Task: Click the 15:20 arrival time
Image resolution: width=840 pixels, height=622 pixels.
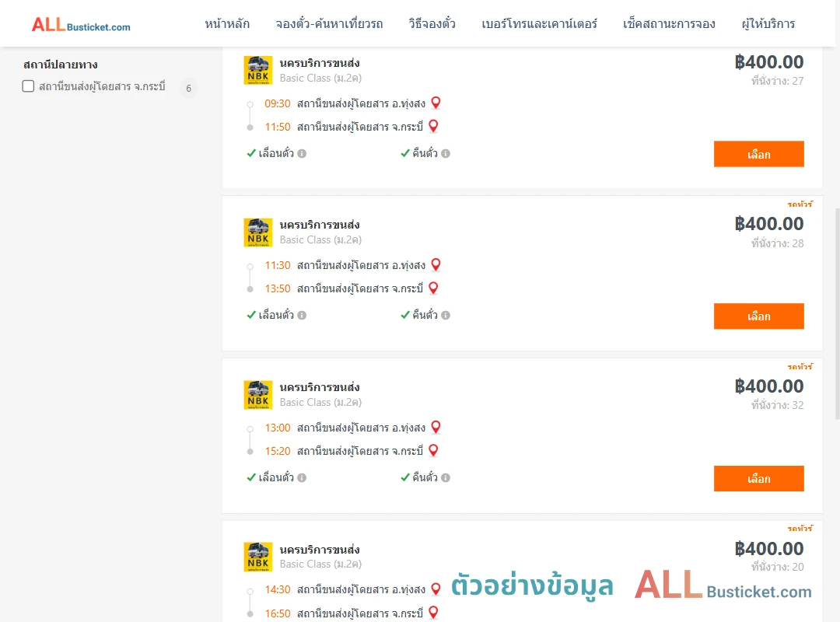Action: [278, 451]
